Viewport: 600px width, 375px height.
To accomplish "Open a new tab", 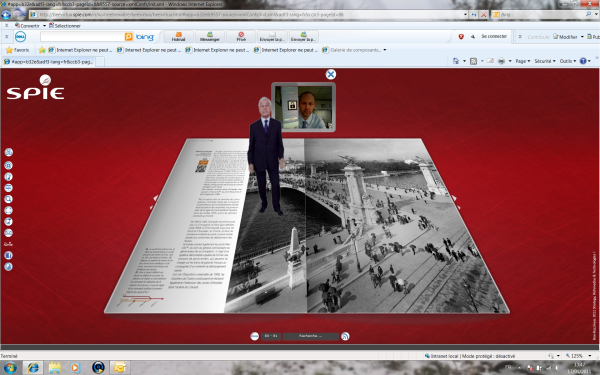I will pyautogui.click(x=99, y=62).
